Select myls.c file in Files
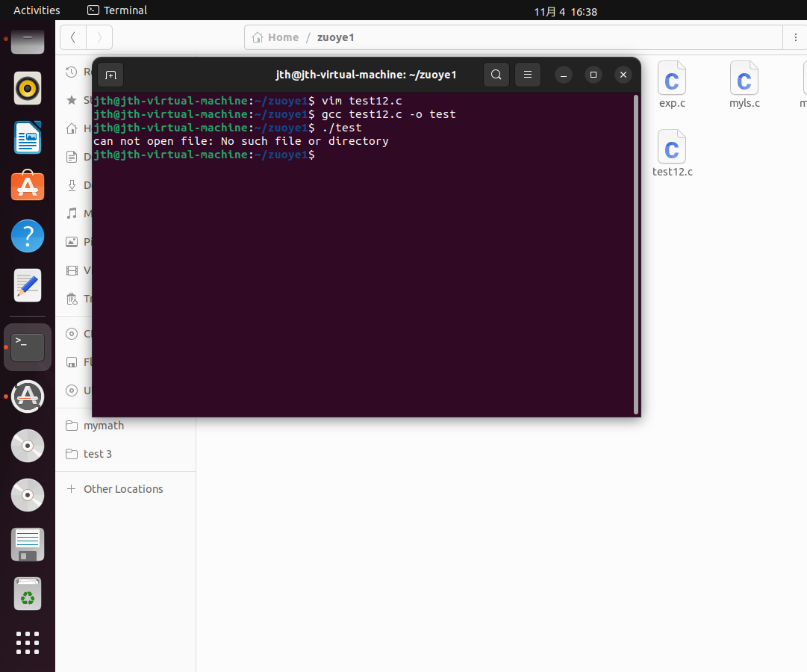The width and height of the screenshot is (807, 672). coord(744,85)
